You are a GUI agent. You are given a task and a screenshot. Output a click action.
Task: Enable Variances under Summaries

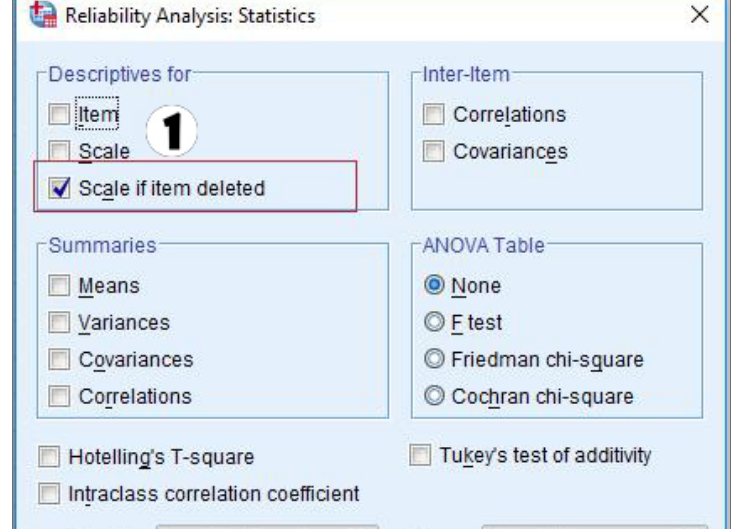click(x=59, y=323)
